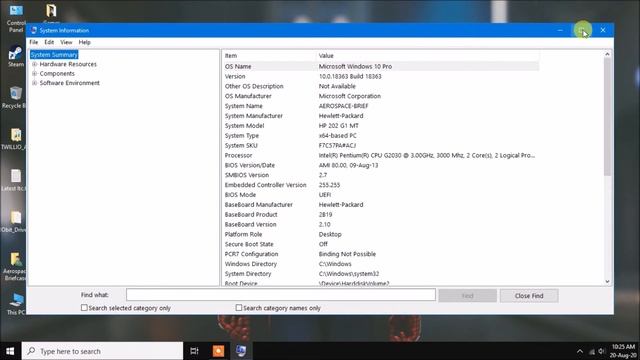Select the SMBIOS Version row
Viewport: 640px width, 360px height.
[x=381, y=175]
